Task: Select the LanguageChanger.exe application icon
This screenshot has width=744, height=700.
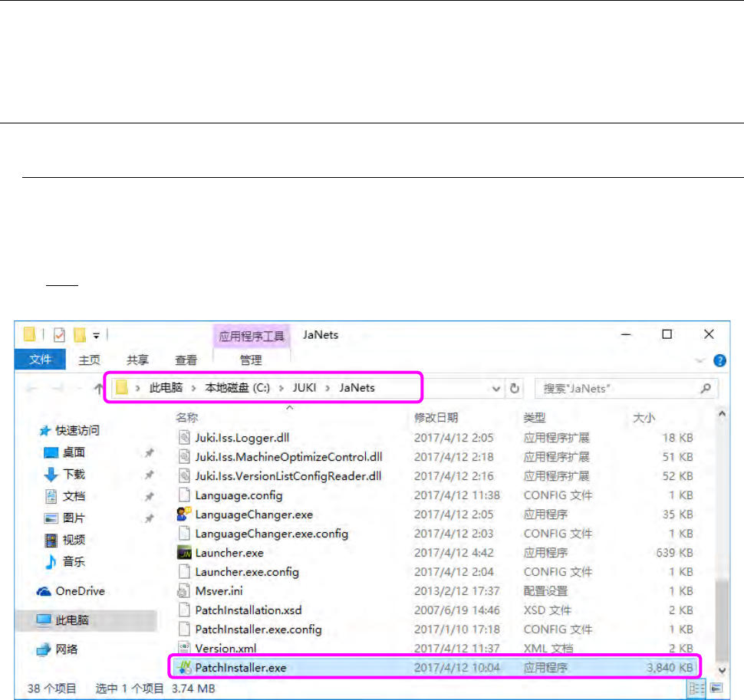Action: coord(184,514)
